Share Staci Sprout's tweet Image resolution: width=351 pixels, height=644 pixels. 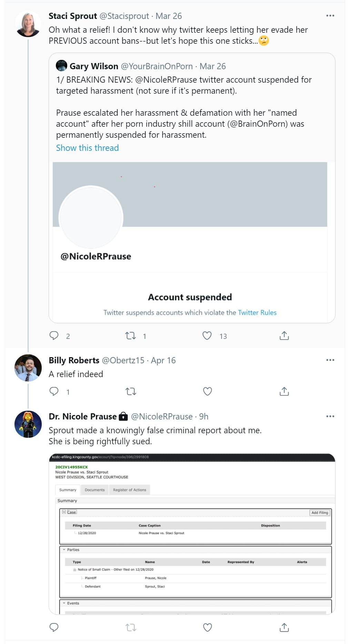284,335
